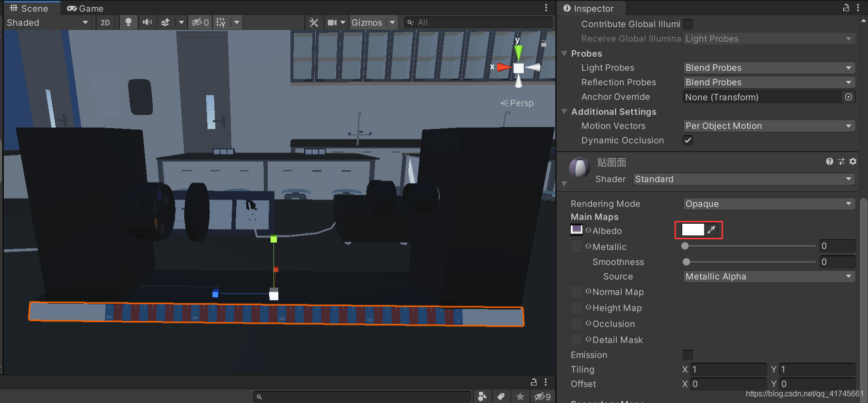Enable Contribute Global Illumination checkbox
The height and width of the screenshot is (403, 868).
pyautogui.click(x=688, y=24)
